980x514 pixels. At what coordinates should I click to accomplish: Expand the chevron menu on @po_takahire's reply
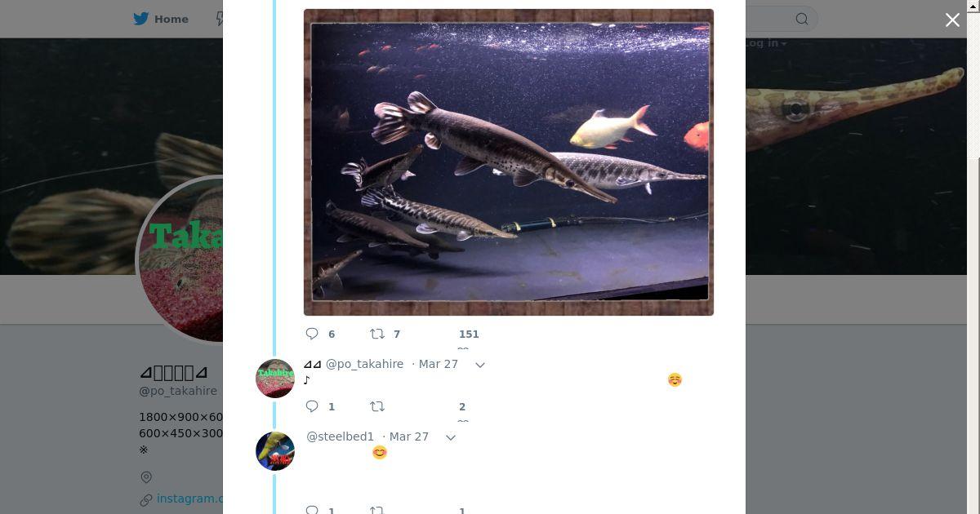pyautogui.click(x=480, y=365)
